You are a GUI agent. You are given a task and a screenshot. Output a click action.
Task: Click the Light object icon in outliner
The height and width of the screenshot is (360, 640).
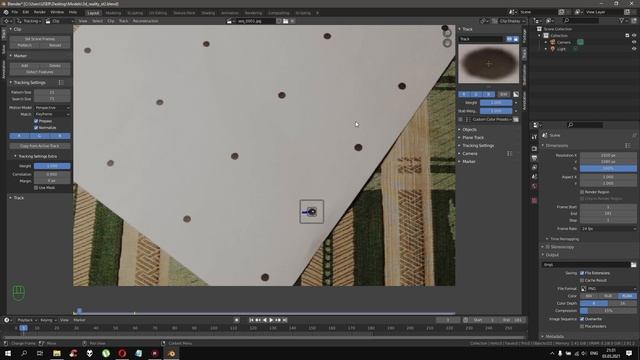(552, 49)
